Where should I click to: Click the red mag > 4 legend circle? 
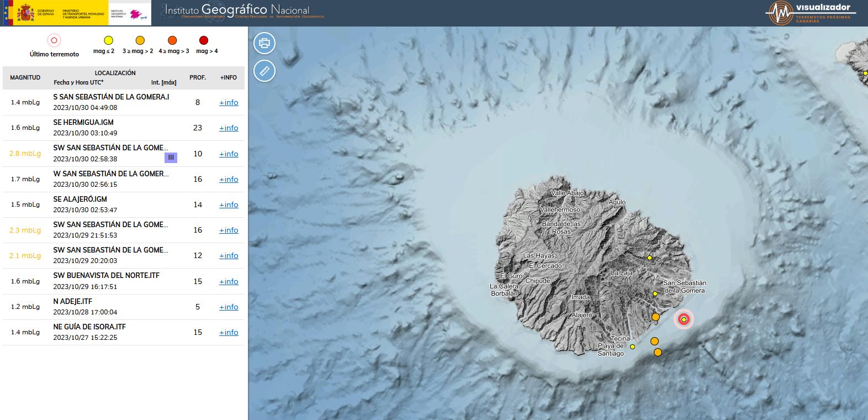(204, 40)
